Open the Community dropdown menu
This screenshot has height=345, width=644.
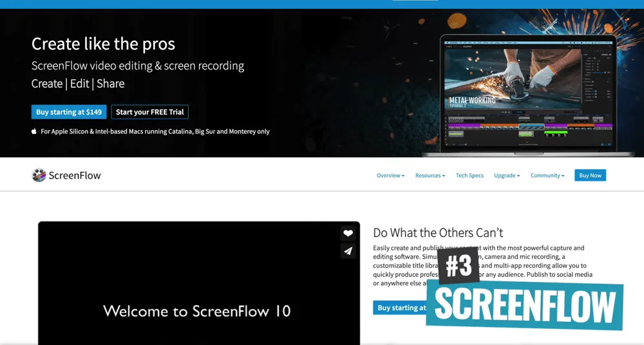point(547,176)
